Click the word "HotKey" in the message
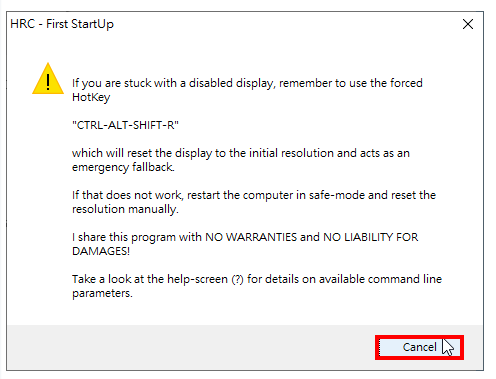496x379 pixels. pyautogui.click(x=91, y=97)
